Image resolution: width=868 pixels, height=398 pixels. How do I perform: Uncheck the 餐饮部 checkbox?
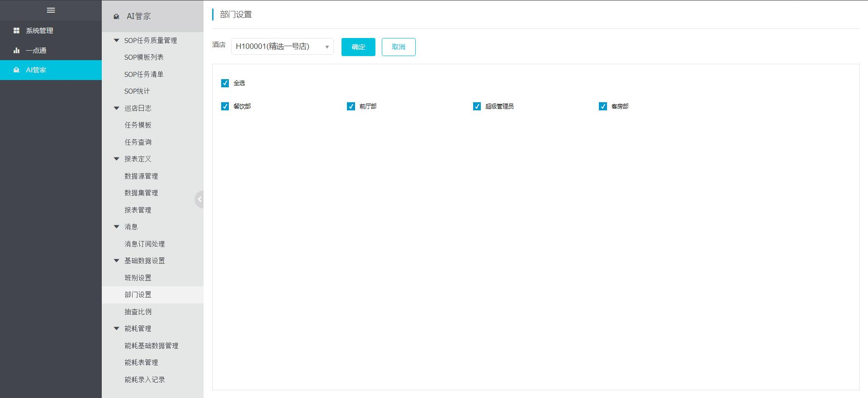pos(225,106)
